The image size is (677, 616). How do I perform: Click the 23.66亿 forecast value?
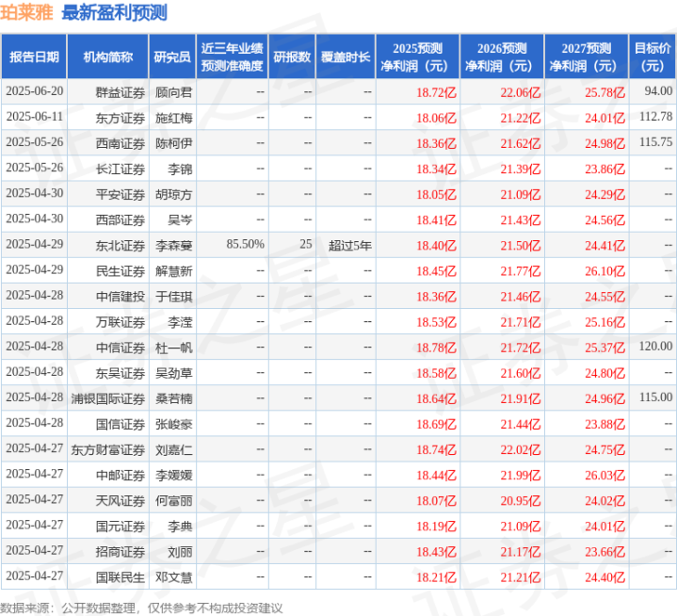click(x=604, y=552)
